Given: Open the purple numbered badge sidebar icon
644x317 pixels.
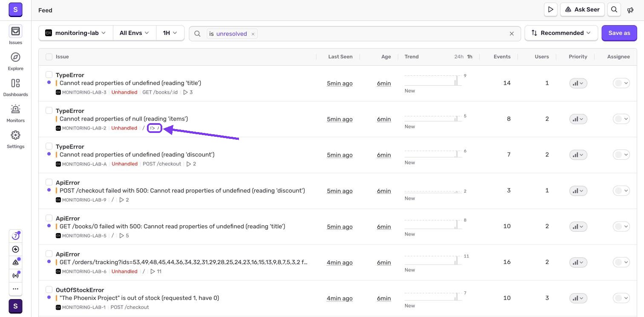Looking at the screenshot, I should (15, 236).
